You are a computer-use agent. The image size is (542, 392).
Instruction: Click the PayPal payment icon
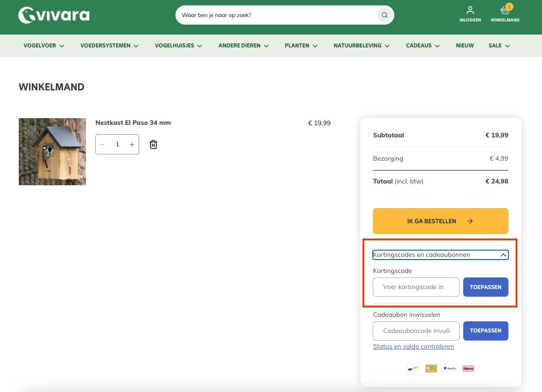450,368
